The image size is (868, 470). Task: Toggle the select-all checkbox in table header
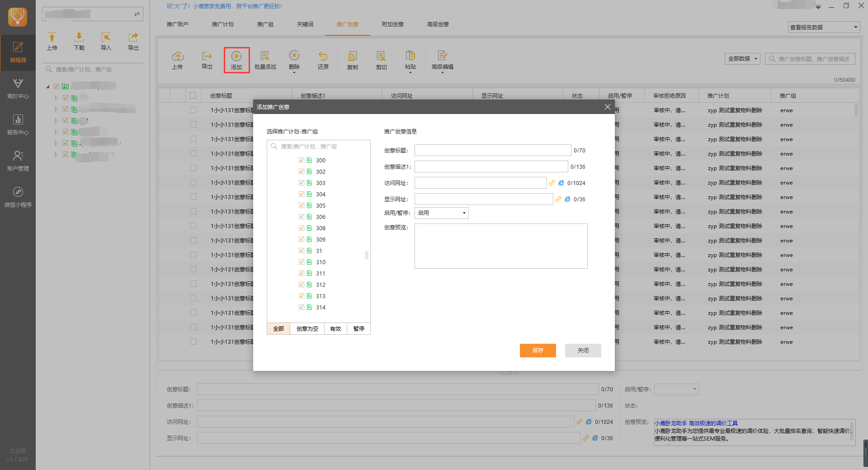point(193,95)
